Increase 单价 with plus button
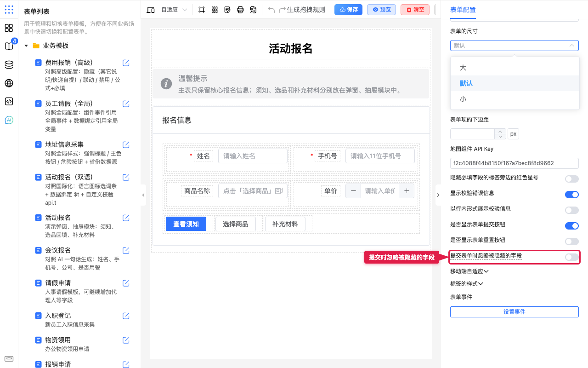The width and height of the screenshot is (588, 368). [x=407, y=191]
